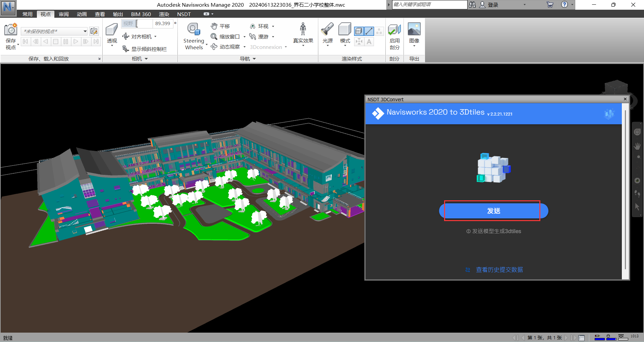Open view submission history (查看历史提交数据) link

(x=499, y=270)
